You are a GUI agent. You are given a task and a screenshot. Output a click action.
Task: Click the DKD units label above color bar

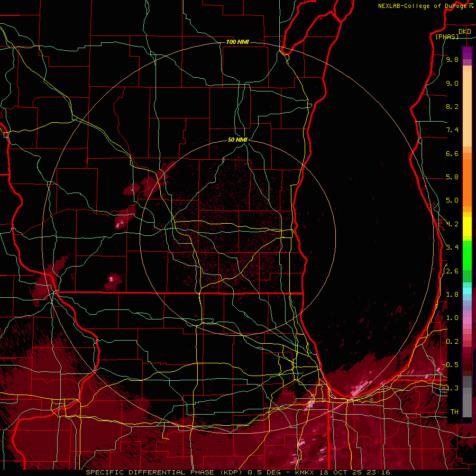tap(465, 31)
